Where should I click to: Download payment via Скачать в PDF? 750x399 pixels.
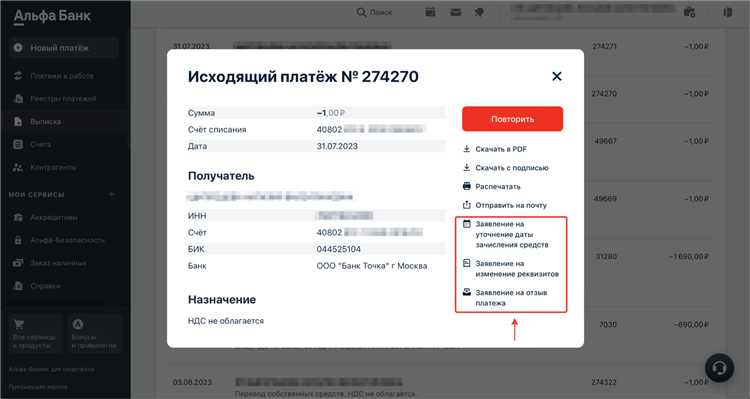[x=495, y=149]
